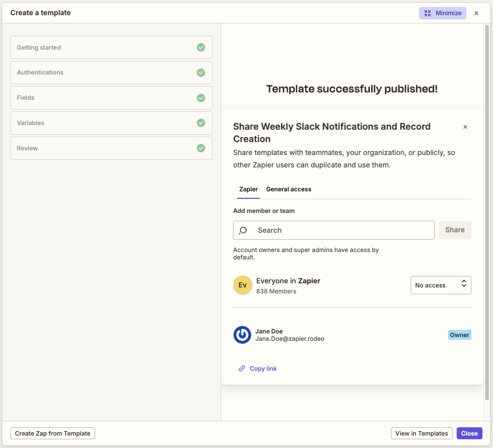The image size is (493, 448).
Task: Select the checkmark next to Fields
Action: tap(201, 98)
